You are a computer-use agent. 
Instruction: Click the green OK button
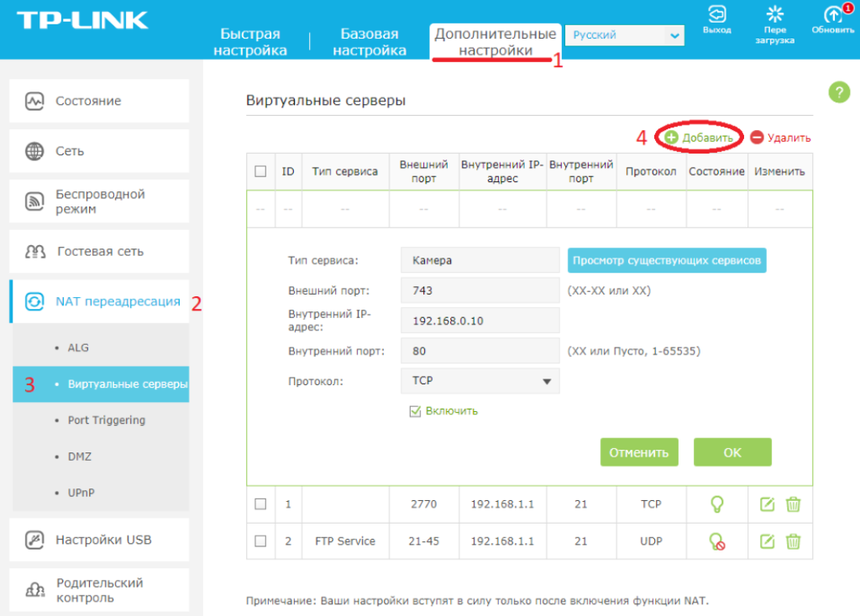(732, 452)
